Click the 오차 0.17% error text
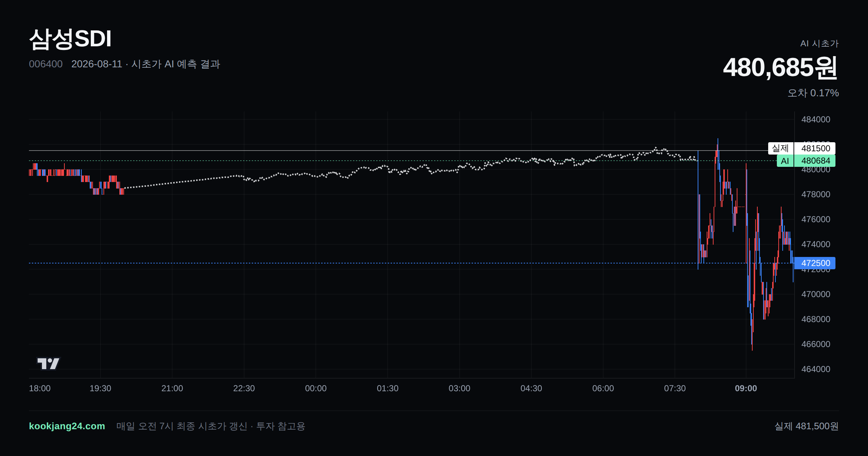Viewport: 868px width, 456px height. (x=813, y=93)
